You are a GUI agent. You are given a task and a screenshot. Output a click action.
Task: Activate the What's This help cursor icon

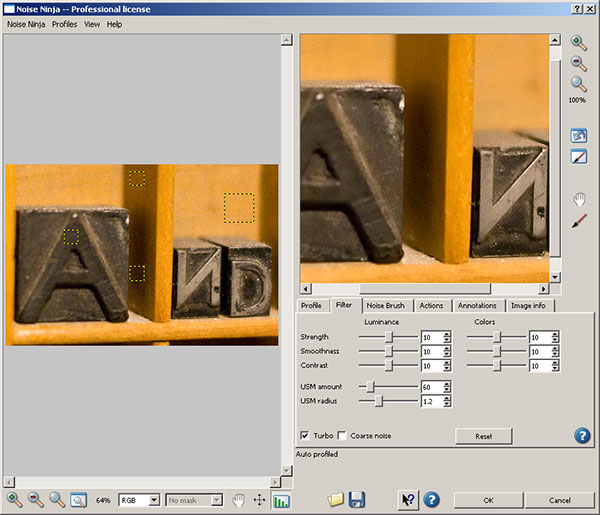point(408,499)
